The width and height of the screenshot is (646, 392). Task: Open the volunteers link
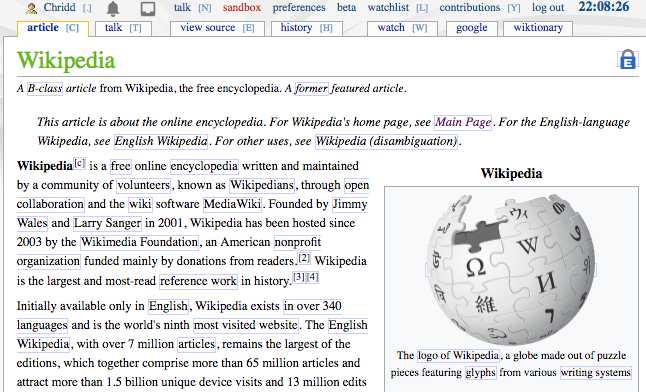(143, 185)
